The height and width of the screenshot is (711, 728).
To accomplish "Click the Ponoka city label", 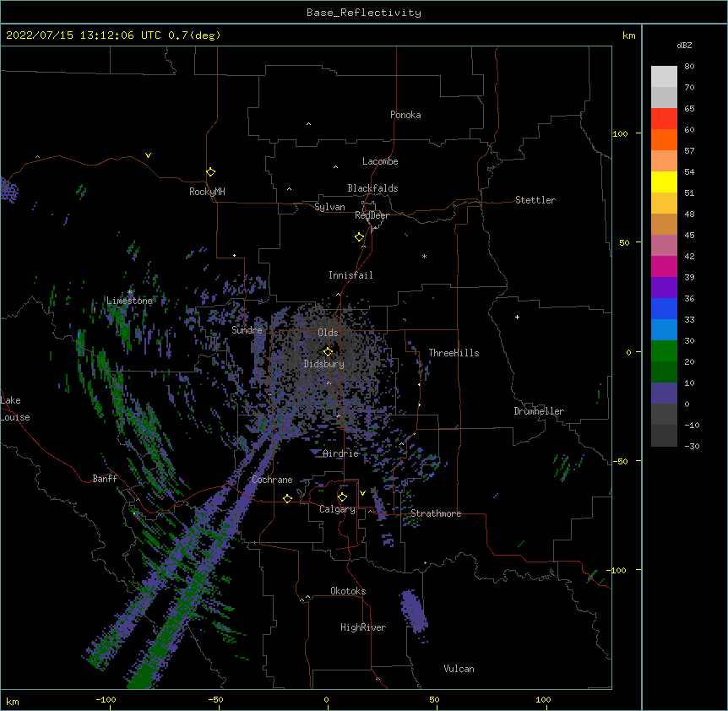I will click(405, 115).
